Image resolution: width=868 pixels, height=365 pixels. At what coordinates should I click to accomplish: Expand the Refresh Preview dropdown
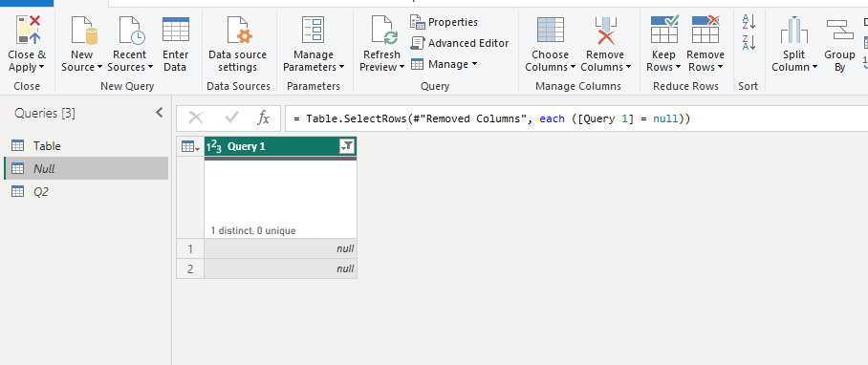401,68
